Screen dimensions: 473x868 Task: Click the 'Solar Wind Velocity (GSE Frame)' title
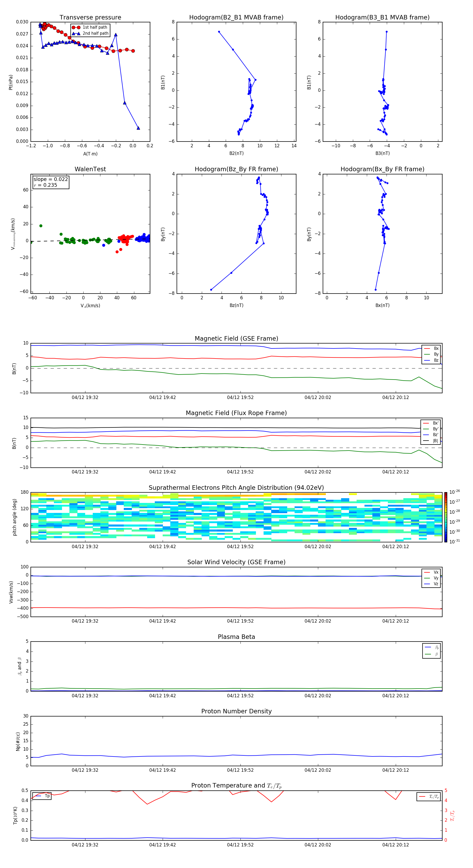click(236, 562)
